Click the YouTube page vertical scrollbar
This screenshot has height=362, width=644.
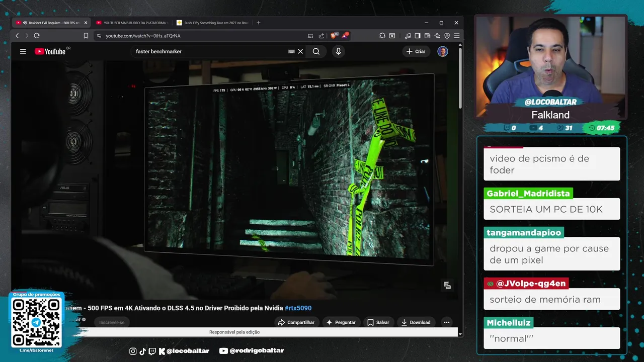click(x=460, y=78)
